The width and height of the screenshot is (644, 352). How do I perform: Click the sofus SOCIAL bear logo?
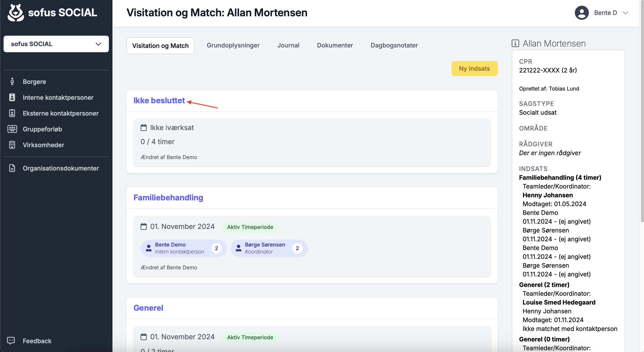coord(16,13)
